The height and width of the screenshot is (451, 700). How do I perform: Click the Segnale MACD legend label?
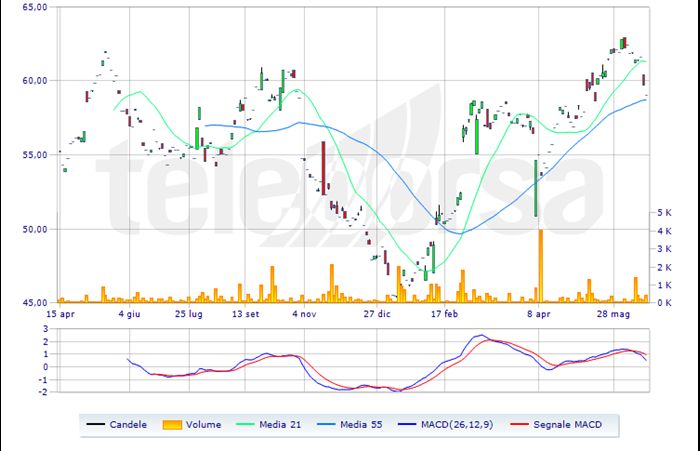click(x=567, y=425)
